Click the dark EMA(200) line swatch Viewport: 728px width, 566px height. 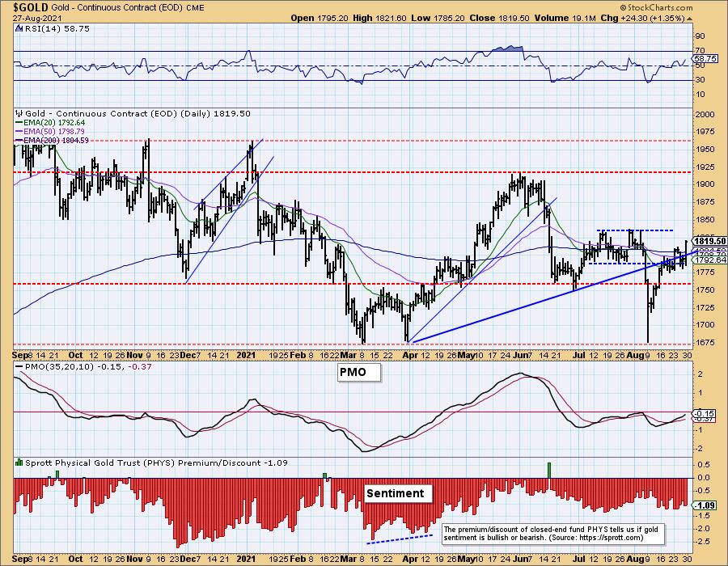[x=19, y=140]
